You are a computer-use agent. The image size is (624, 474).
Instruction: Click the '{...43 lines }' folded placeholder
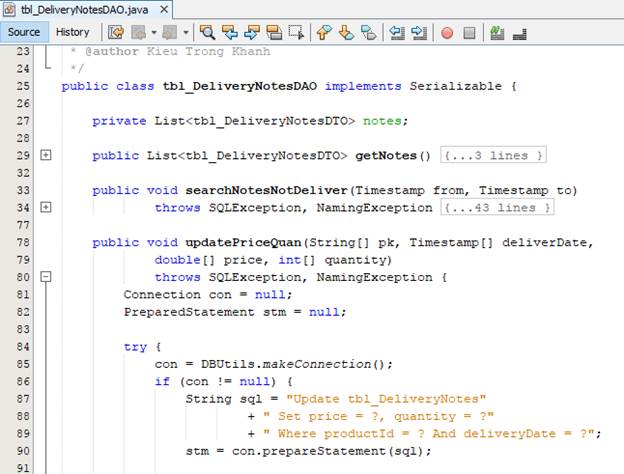pyautogui.click(x=497, y=207)
